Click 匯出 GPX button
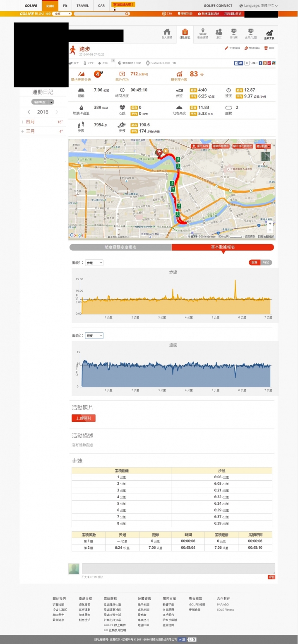The image size is (298, 644). (200, 146)
